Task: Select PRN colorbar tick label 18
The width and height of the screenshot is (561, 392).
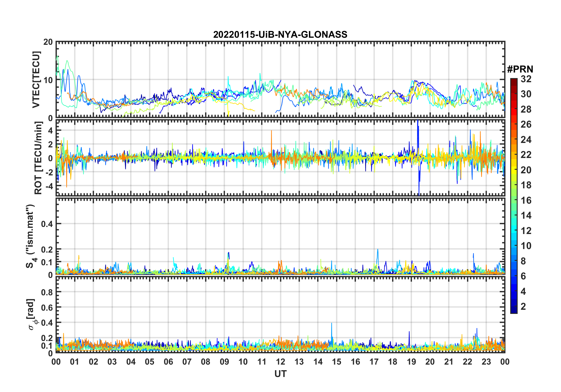Action: tap(526, 185)
